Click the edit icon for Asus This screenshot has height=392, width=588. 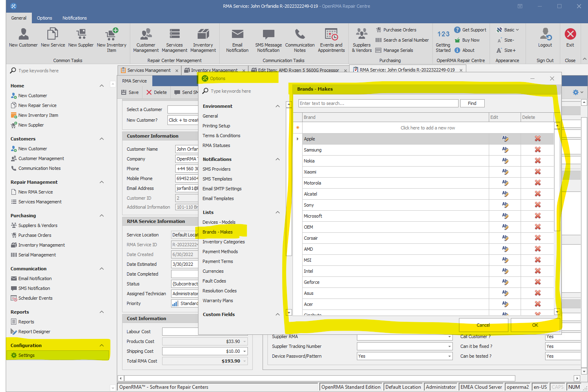505,293
